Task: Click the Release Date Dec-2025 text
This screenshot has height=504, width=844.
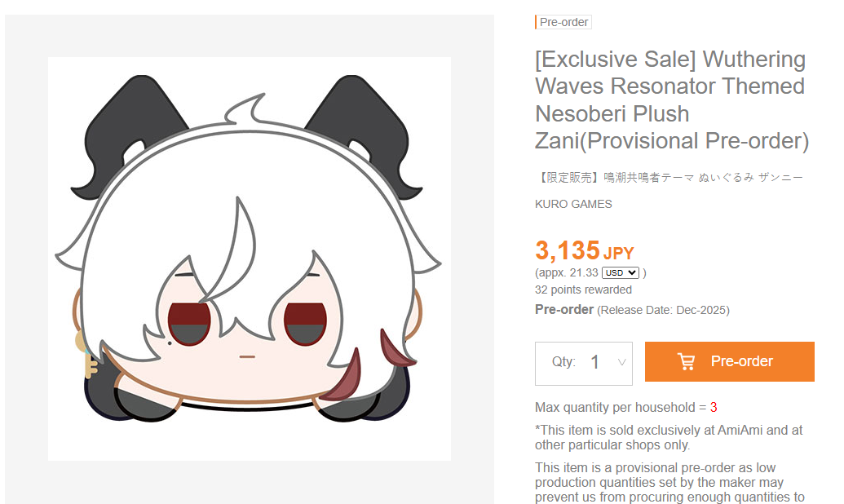Action: coord(663,310)
